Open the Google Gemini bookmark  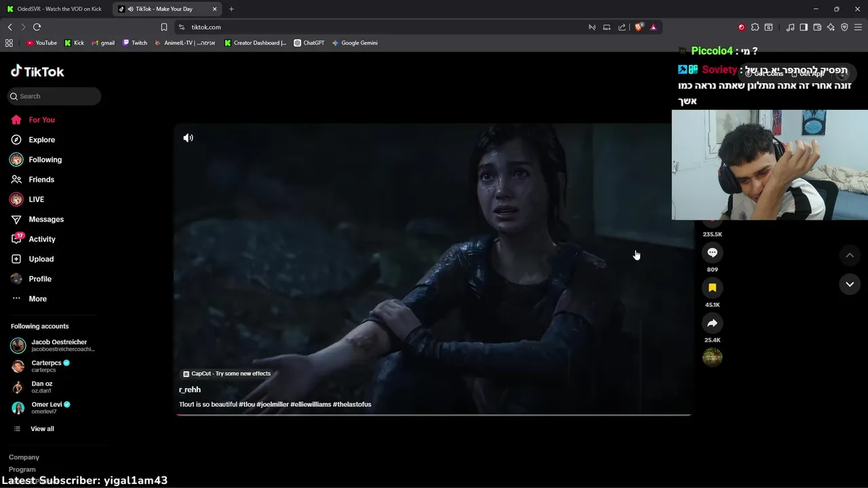(355, 43)
